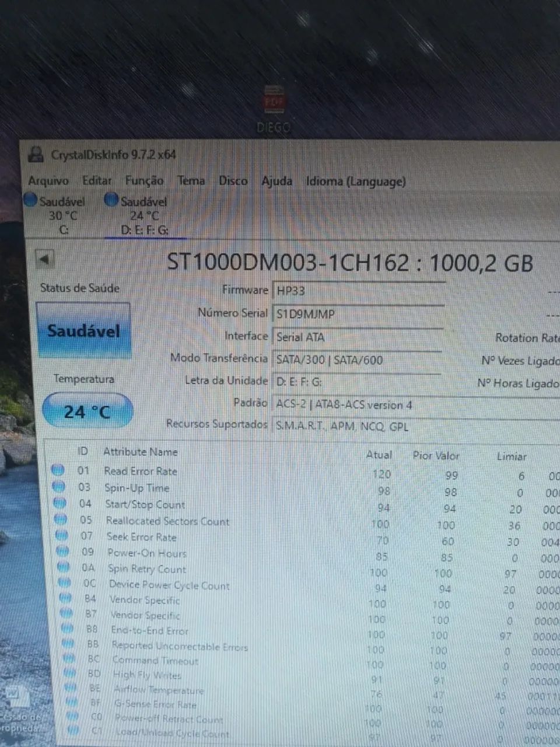560x747 pixels.
Task: Click the status icon for End-to-End Error
Action: click(x=68, y=629)
